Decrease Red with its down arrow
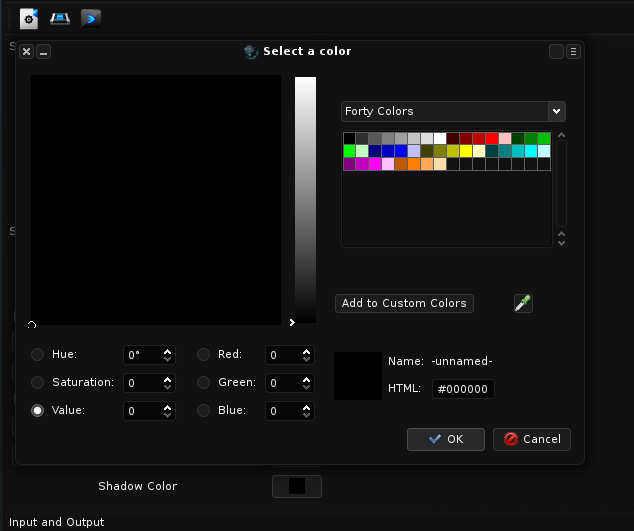 point(306,359)
